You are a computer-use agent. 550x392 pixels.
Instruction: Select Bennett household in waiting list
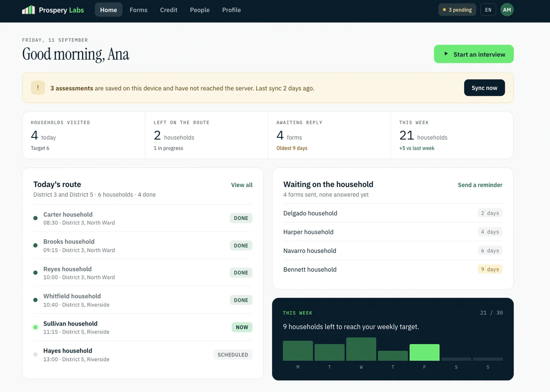(393, 269)
